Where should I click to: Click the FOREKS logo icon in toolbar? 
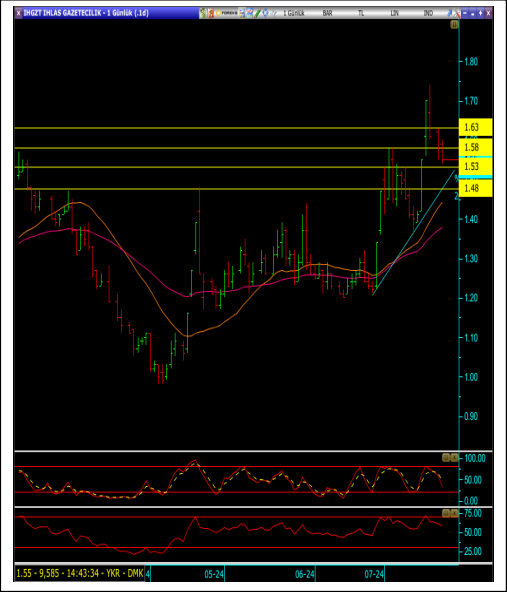tap(227, 13)
